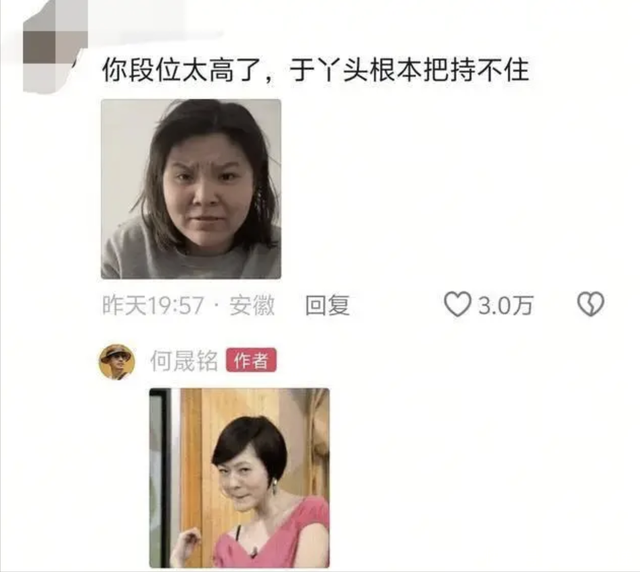Like the comment with the heart icon
The image size is (640, 572).
457,304
